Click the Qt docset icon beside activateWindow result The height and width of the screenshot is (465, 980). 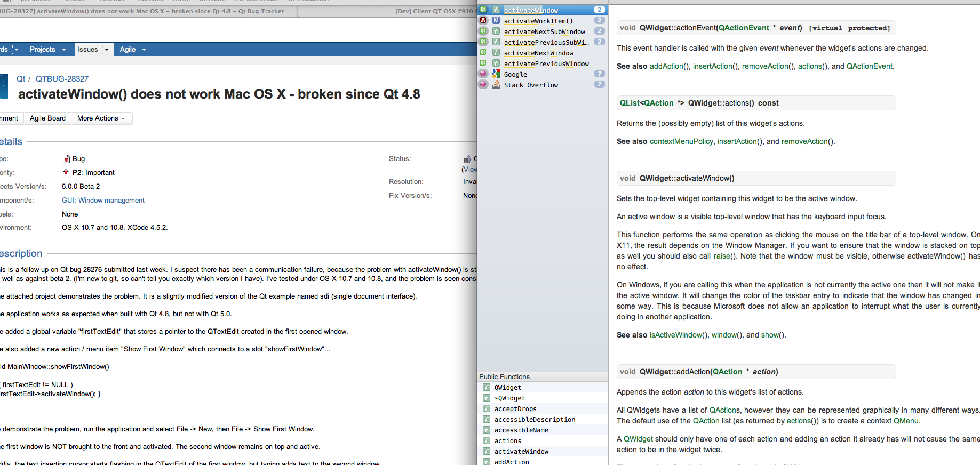pos(483,10)
